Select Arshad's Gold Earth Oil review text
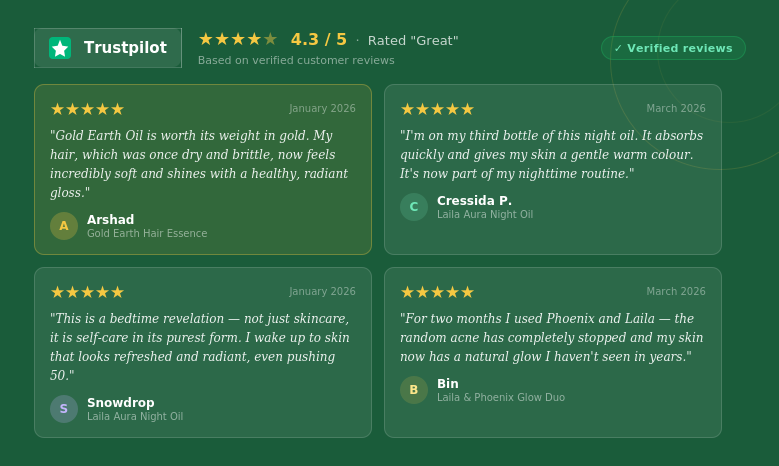This screenshot has width=779, height=466. (200, 164)
